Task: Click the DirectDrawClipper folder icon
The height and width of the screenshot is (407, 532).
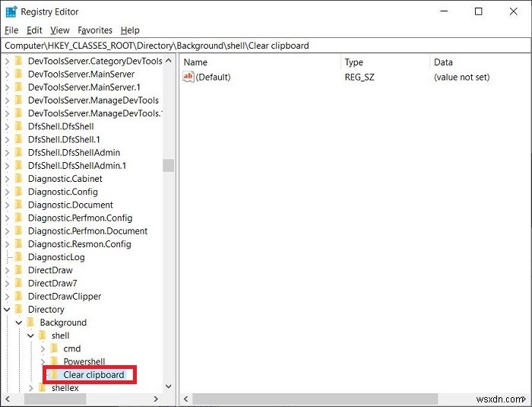Action: tap(19, 297)
